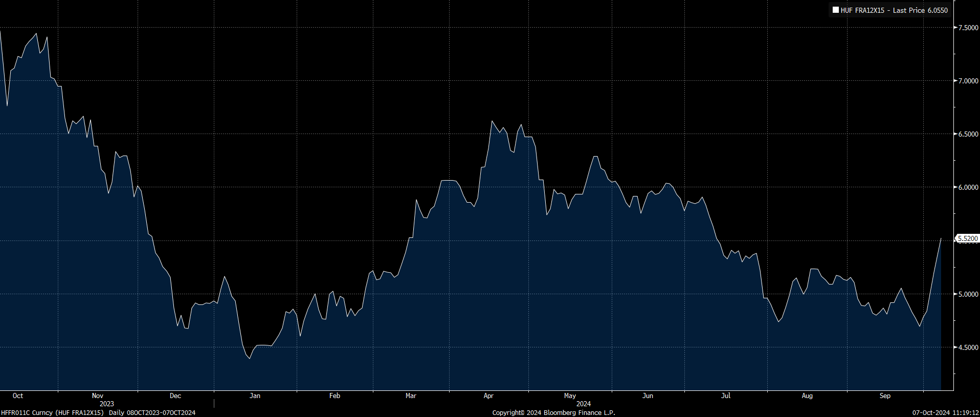Click the 6.0000 y-axis label
The height and width of the screenshot is (417, 980).
pos(968,187)
